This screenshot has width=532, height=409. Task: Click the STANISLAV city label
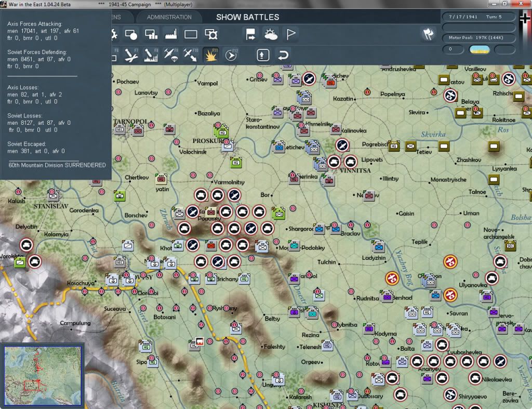(51, 206)
